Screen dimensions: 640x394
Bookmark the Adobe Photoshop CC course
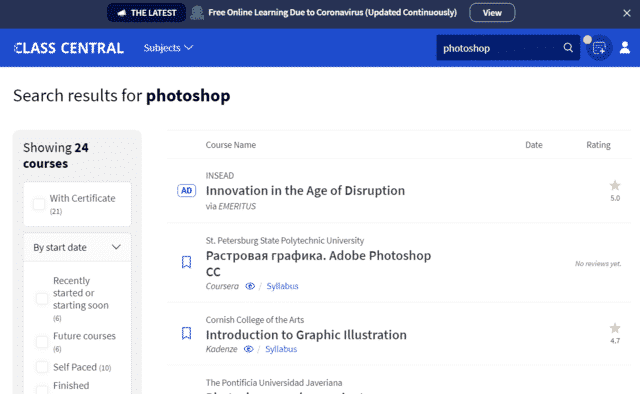[x=186, y=262]
